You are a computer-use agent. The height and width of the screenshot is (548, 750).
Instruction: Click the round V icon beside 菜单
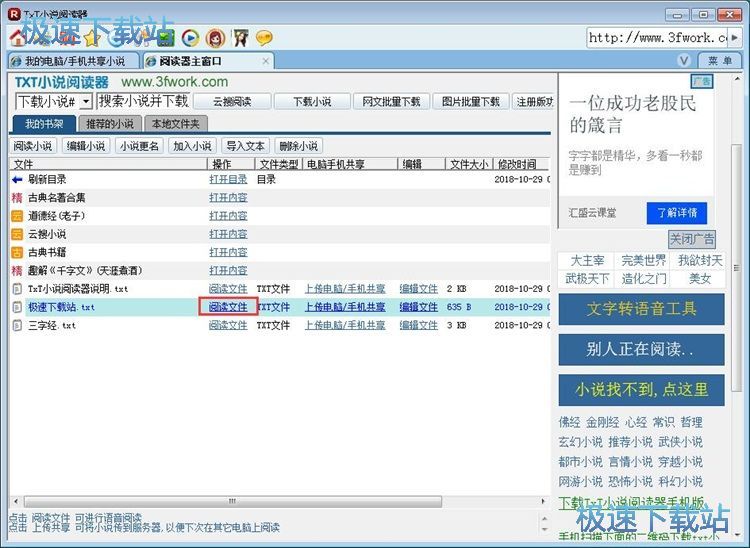point(686,61)
